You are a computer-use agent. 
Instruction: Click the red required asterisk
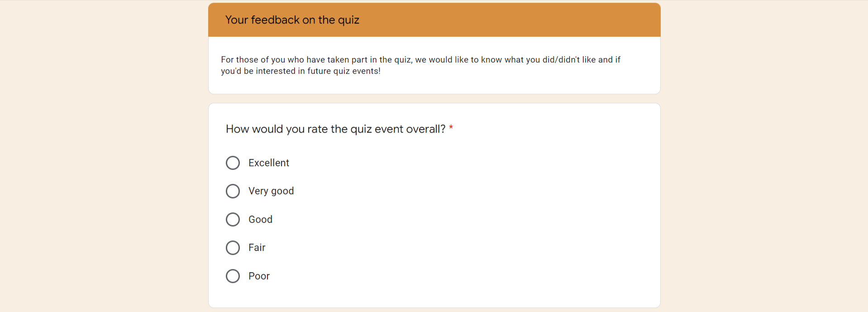coord(451,129)
